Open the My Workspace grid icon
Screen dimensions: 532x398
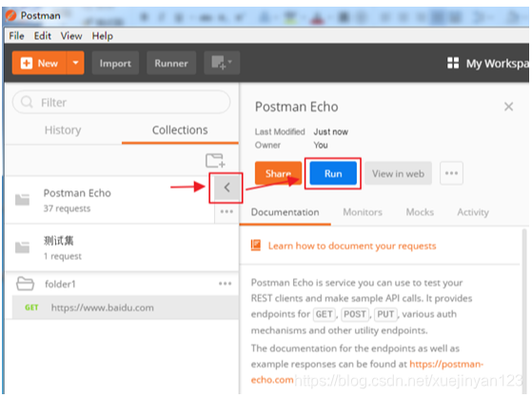pyautogui.click(x=453, y=63)
